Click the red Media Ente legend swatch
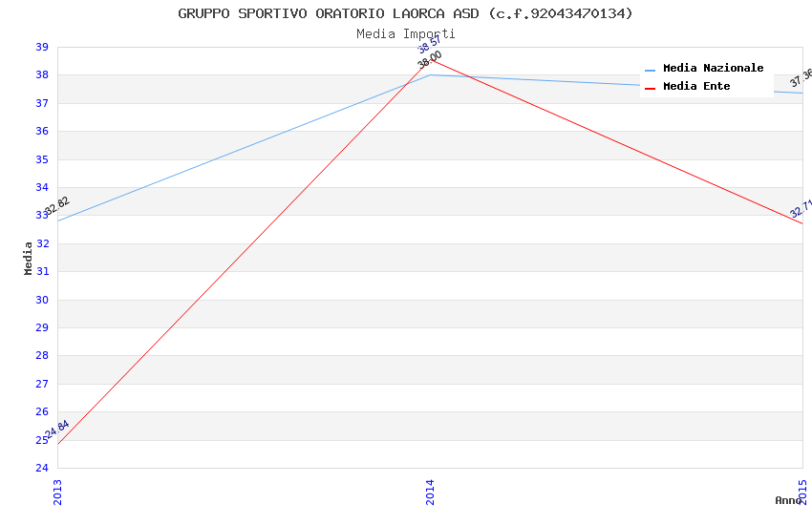812x525 pixels. pos(650,89)
